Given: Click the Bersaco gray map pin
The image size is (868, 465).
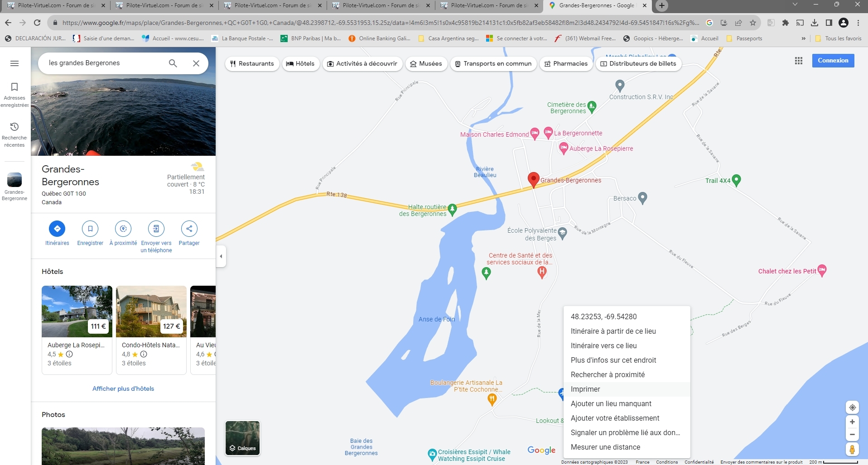Looking at the screenshot, I should 642,198.
